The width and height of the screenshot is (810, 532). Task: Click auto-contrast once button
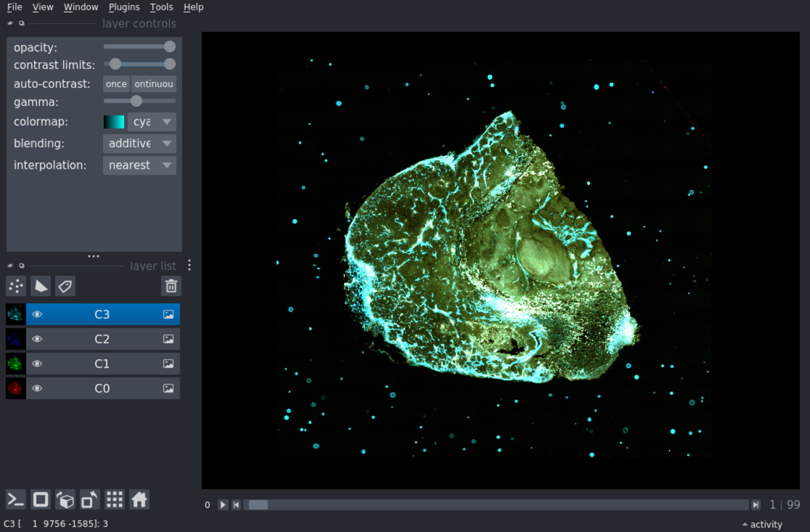[x=116, y=84]
